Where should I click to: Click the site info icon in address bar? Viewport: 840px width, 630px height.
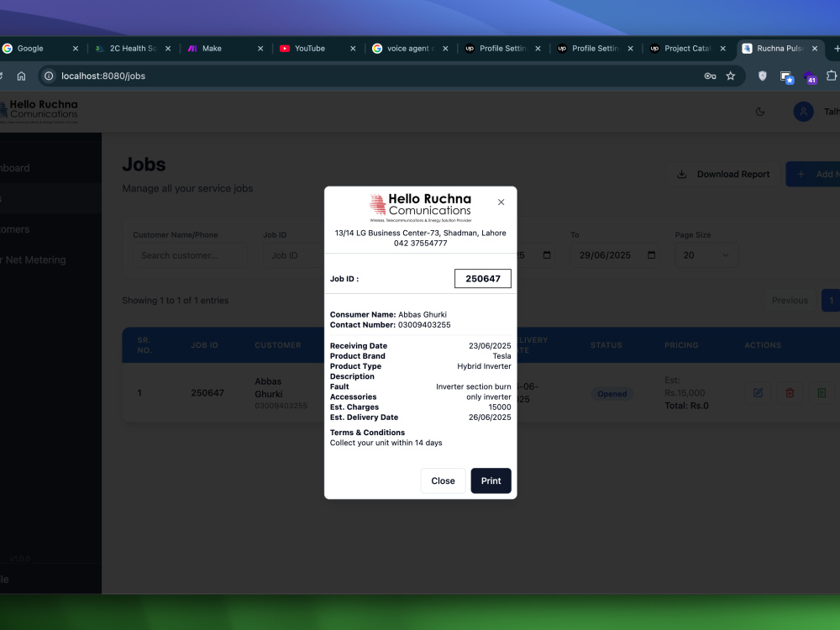(x=49, y=76)
